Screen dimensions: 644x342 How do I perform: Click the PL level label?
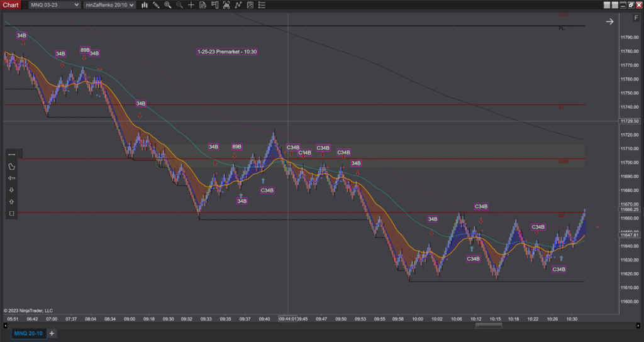click(562, 29)
